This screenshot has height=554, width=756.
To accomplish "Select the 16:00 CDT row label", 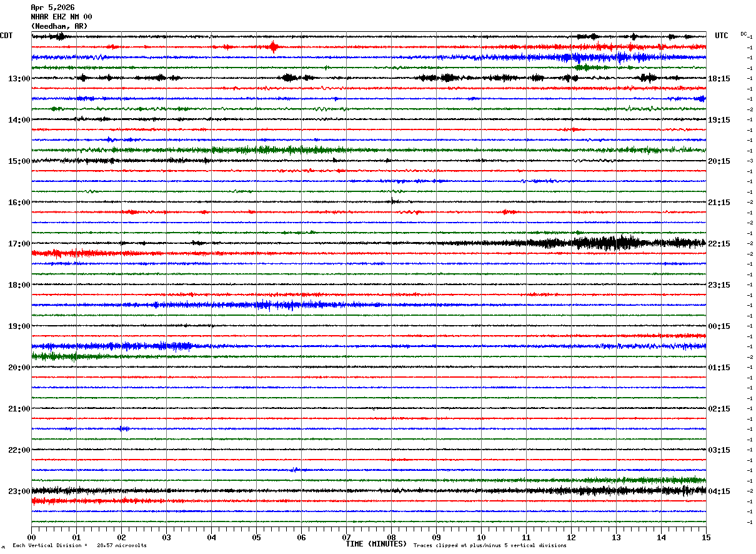I will point(19,203).
